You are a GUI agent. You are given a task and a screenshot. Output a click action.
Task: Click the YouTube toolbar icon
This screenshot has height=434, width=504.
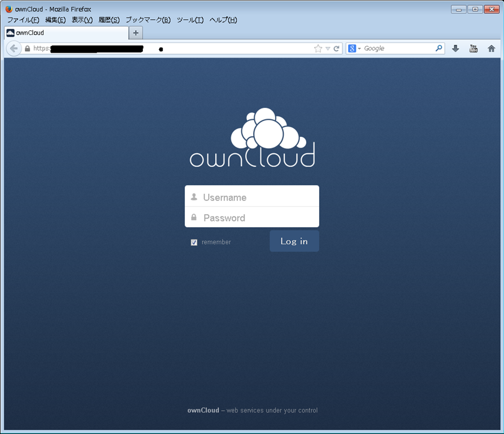(x=473, y=49)
